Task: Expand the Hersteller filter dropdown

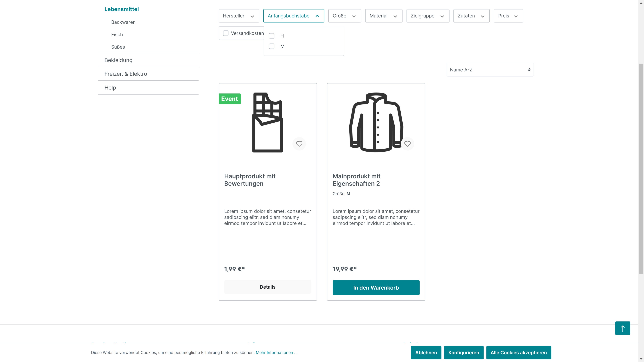Action: [239, 16]
